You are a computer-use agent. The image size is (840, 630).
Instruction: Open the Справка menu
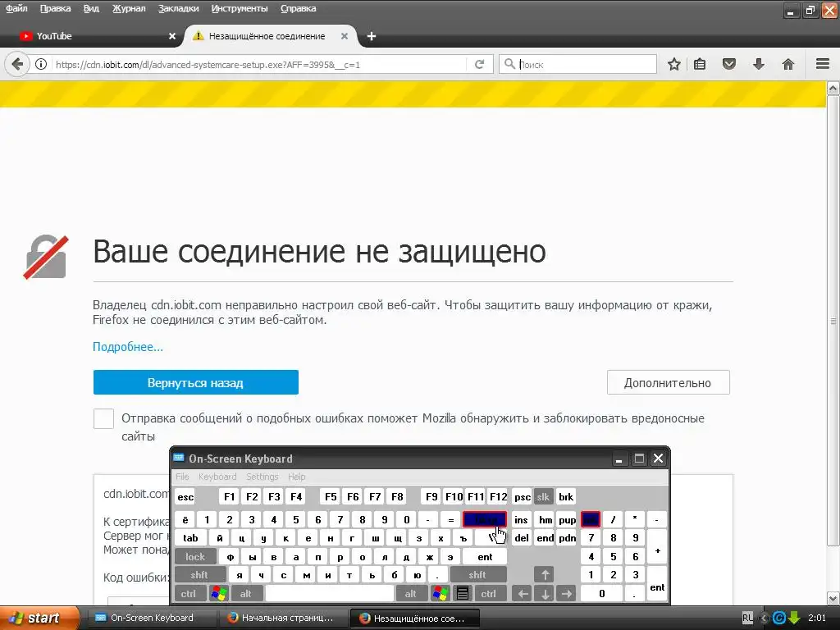tap(299, 8)
